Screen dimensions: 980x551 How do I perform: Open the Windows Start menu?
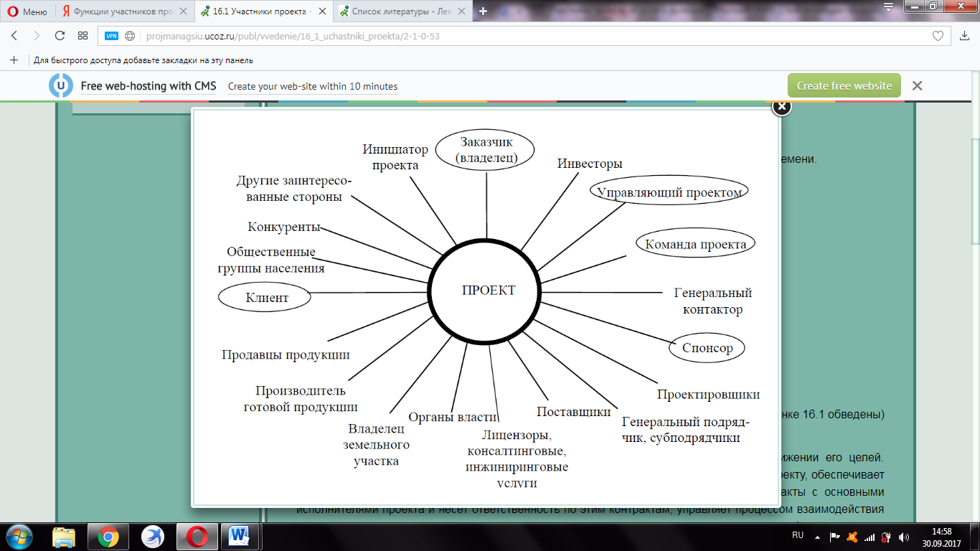[19, 537]
